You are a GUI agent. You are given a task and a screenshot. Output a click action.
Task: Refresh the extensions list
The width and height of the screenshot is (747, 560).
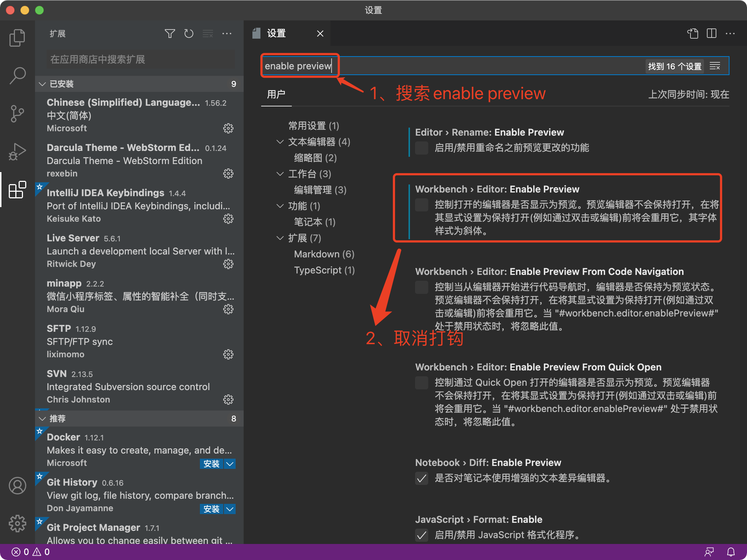tap(189, 34)
